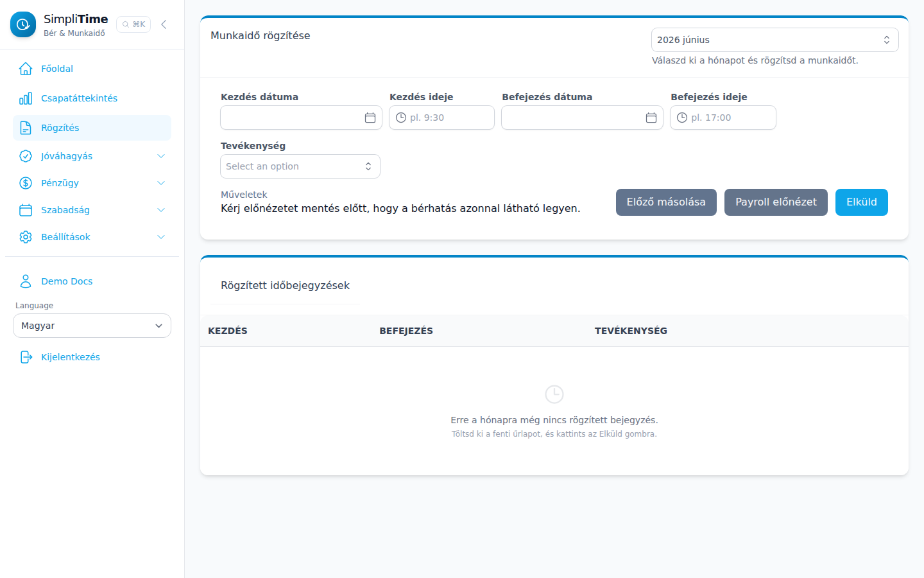
Task: Click the Csapatáttekintés bar chart icon
Action: (x=26, y=98)
